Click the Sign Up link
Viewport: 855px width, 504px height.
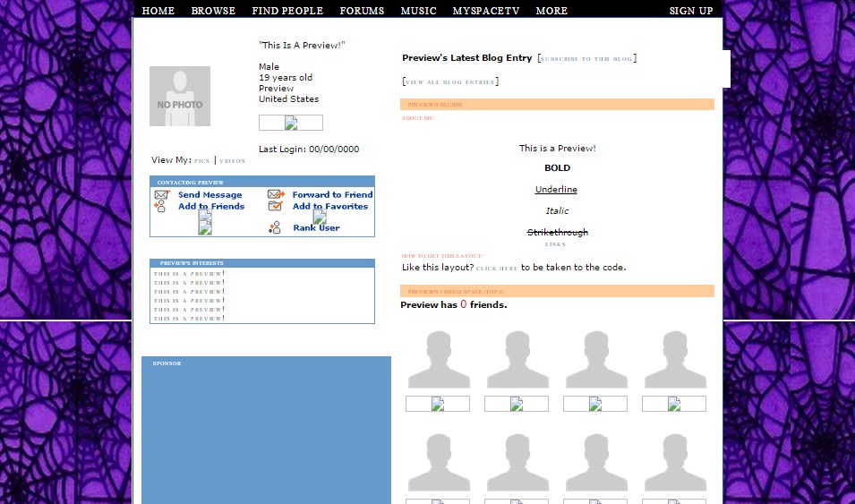(x=691, y=11)
